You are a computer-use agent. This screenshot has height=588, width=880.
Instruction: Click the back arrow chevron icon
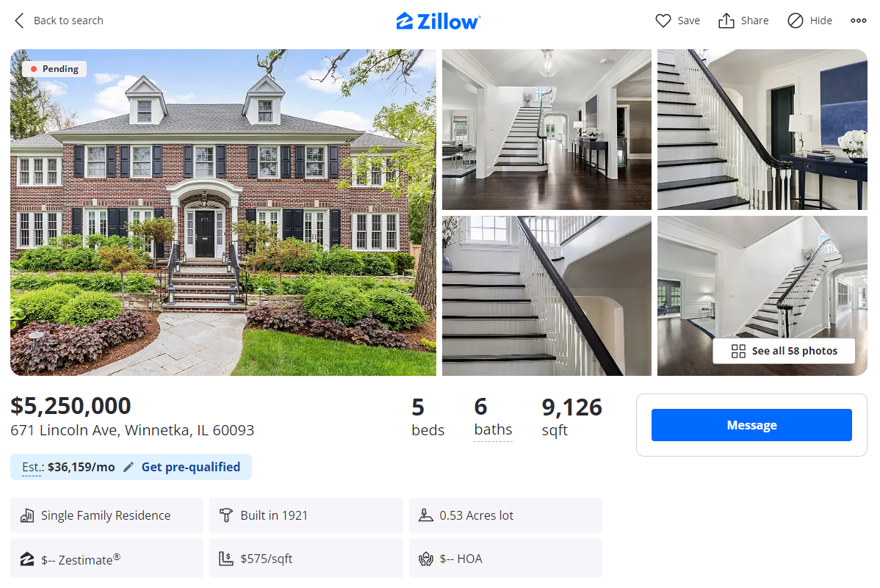19,21
